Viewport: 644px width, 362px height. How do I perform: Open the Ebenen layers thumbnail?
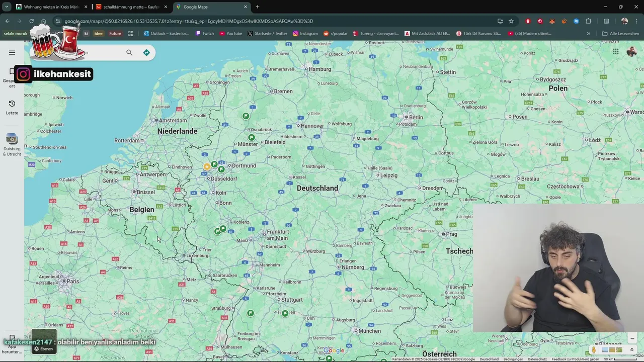pos(44,341)
